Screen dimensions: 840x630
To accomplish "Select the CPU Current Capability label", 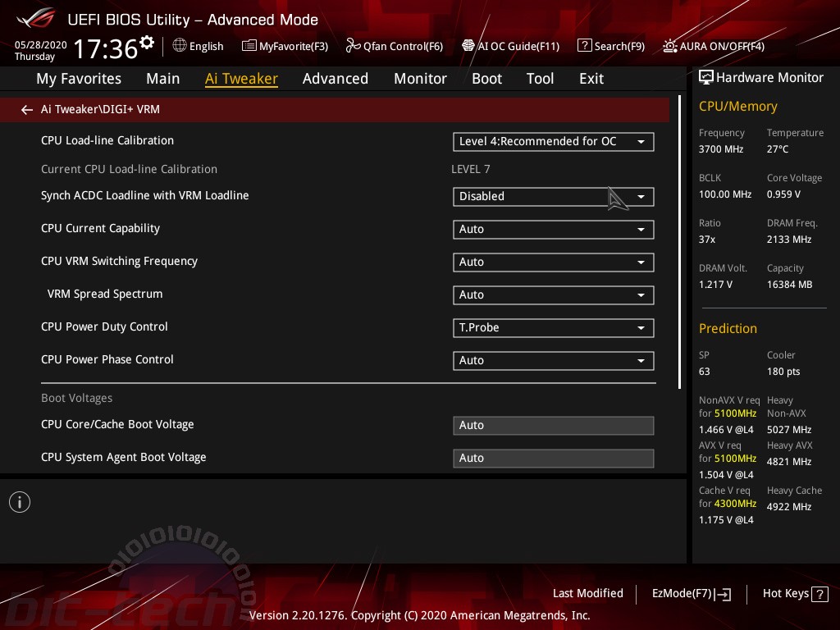I will 100,229.
